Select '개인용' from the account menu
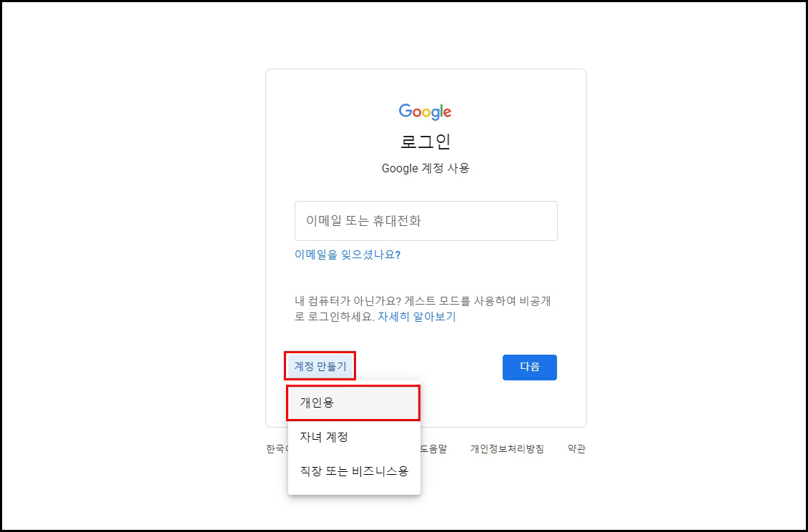This screenshot has height=532, width=808. tap(354, 403)
